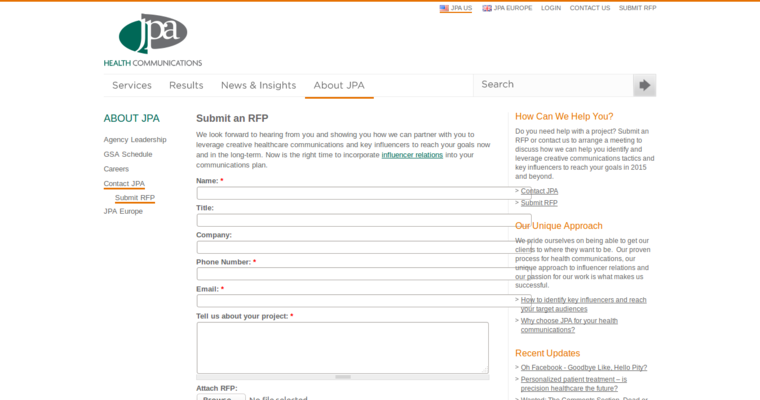
Task: Click Browse to attach an RFP
Action: click(x=221, y=397)
